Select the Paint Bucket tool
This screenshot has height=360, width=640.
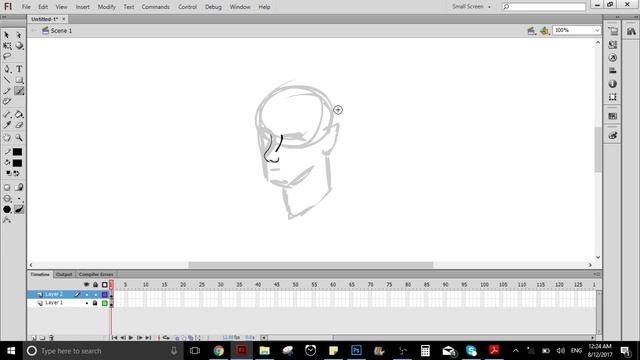tap(19, 114)
